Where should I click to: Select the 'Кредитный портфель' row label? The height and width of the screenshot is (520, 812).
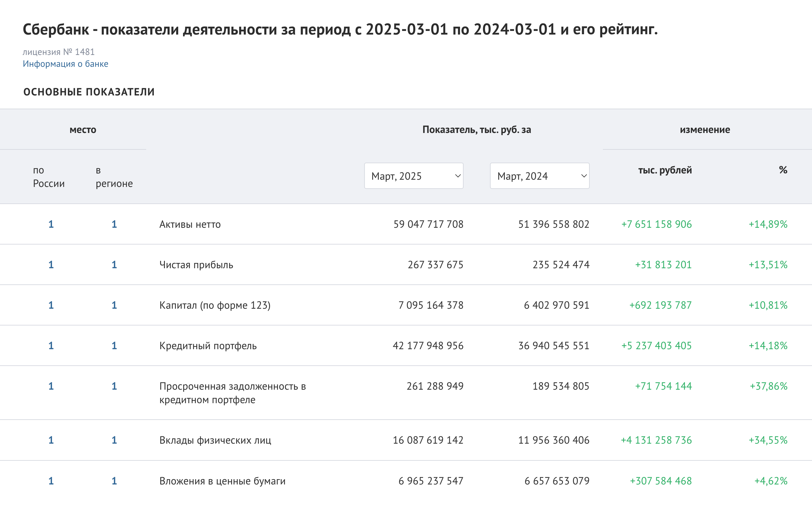[208, 346]
